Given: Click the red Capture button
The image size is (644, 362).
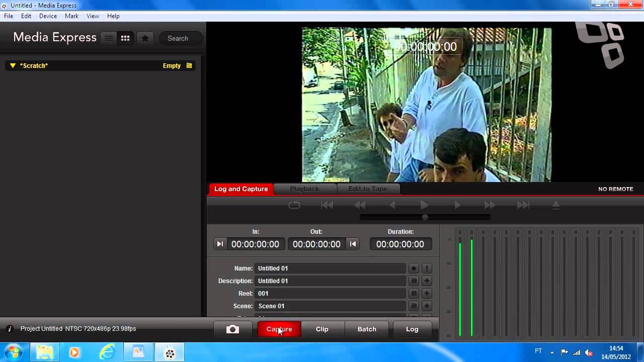Looking at the screenshot, I should [279, 329].
